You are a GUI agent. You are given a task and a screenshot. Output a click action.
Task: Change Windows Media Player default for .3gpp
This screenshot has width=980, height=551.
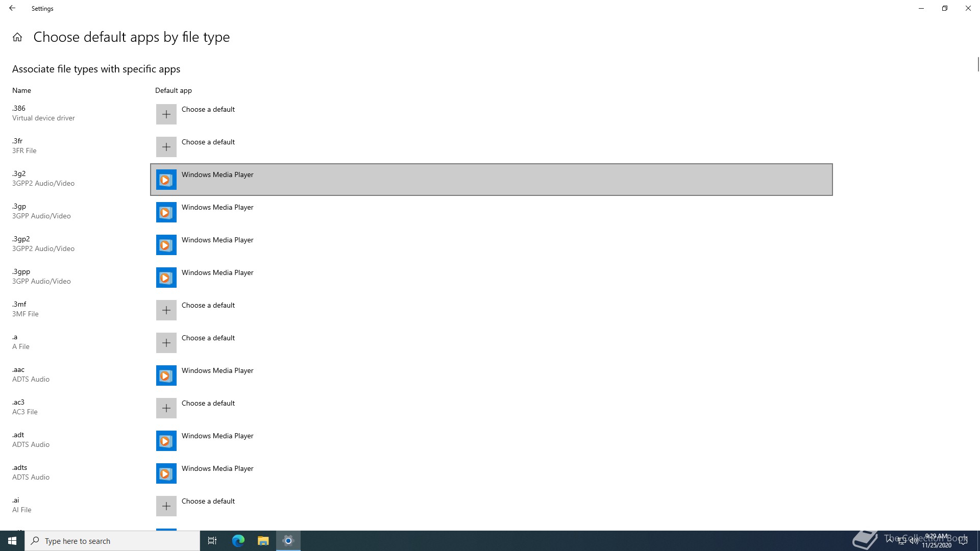coord(217,273)
